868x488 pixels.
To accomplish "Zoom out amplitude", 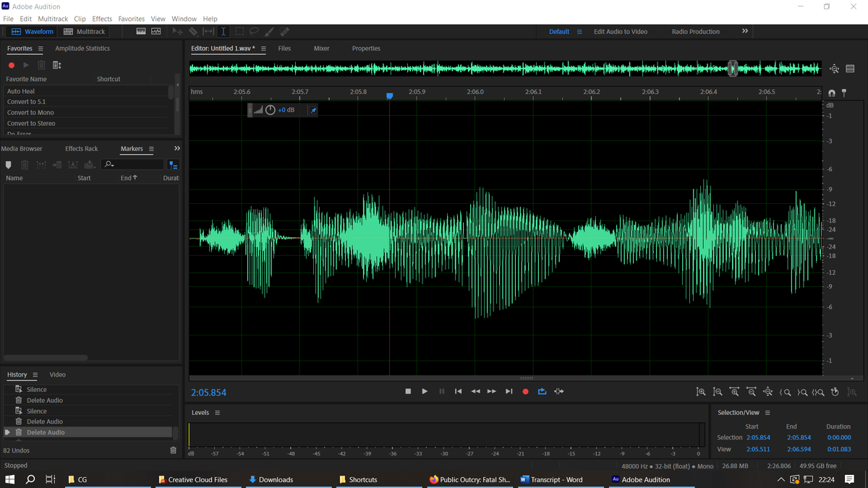I will 718,392.
